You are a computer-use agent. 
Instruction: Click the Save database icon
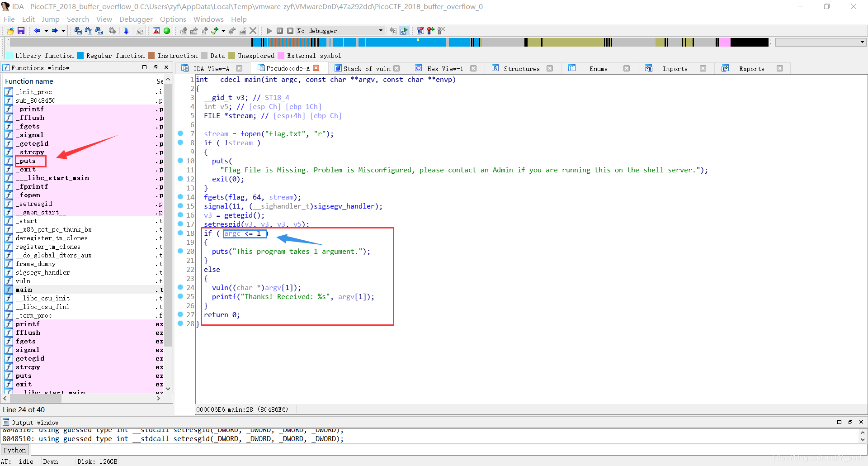21,31
